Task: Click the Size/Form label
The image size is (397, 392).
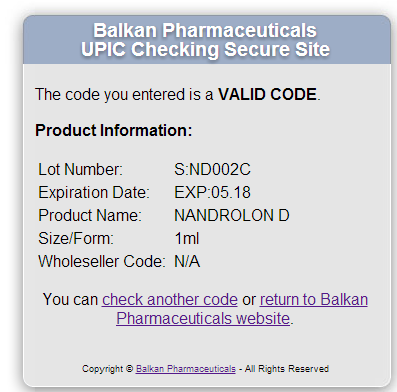Action: [76, 238]
